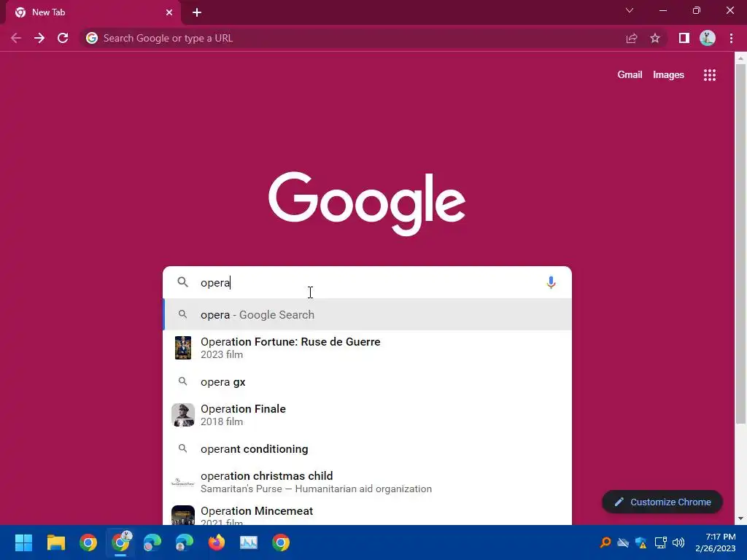Click inside the Google search text field
The image size is (747, 560).
(367, 282)
